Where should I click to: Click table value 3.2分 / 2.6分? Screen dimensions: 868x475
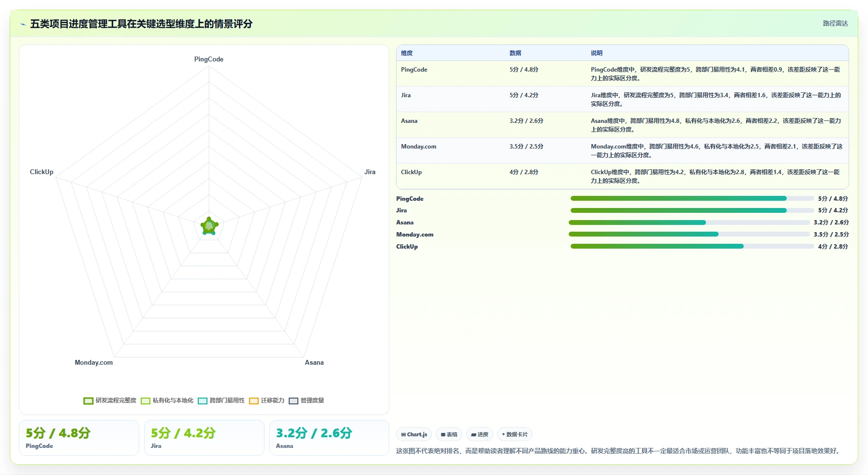point(526,121)
